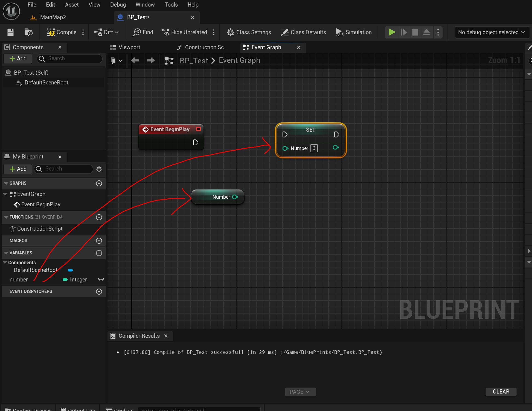The image size is (532, 411).
Task: Start Simulation mode
Action: tap(354, 32)
